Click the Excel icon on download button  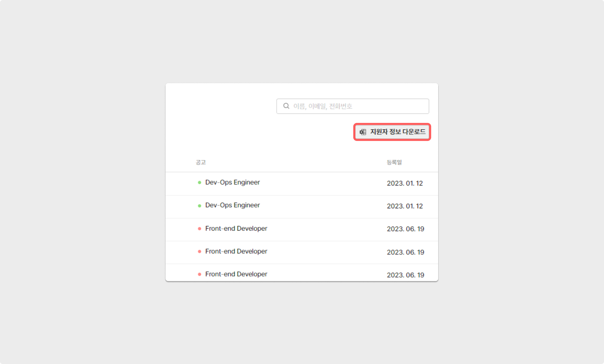pos(363,132)
